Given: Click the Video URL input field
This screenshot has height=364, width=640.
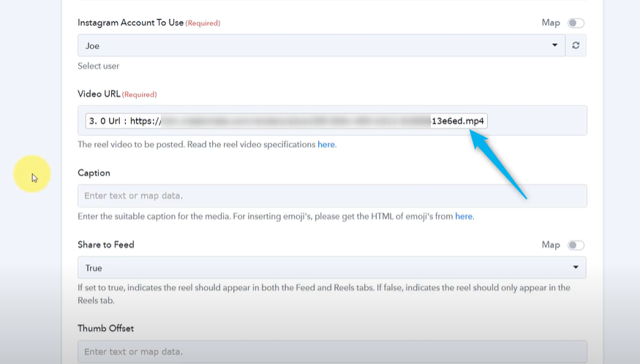Looking at the screenshot, I should click(332, 121).
